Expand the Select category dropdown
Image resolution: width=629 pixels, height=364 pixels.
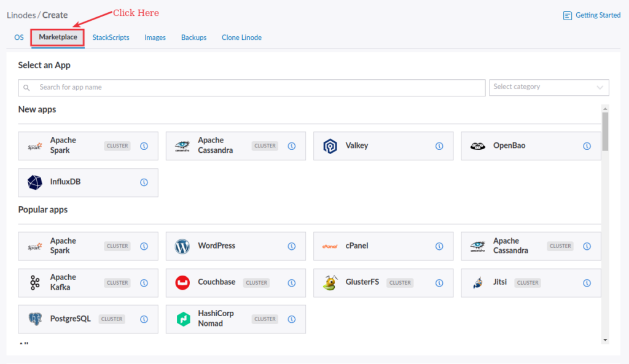[x=549, y=87]
